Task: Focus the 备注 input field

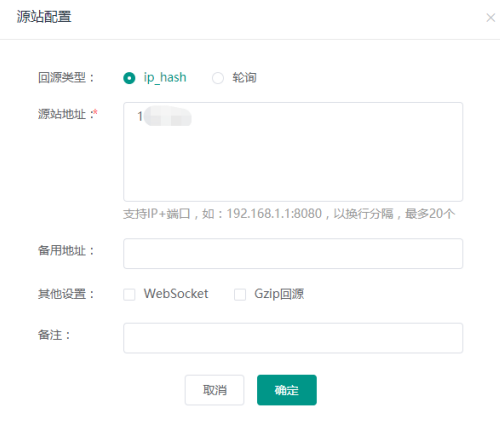Action: click(x=293, y=338)
